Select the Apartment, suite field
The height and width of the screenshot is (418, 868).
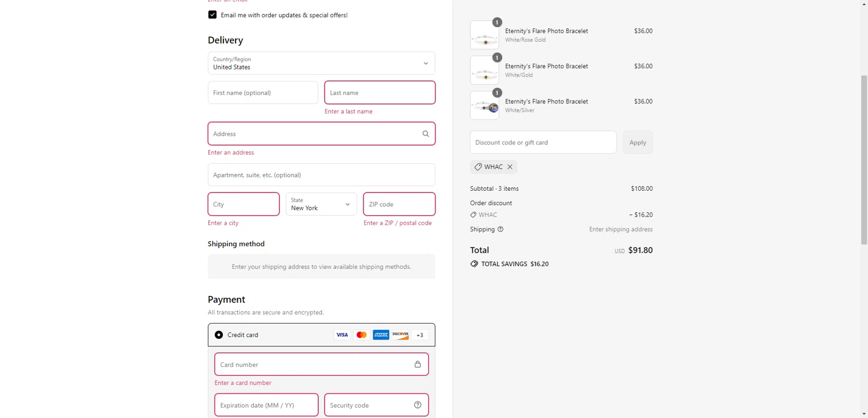click(x=321, y=175)
